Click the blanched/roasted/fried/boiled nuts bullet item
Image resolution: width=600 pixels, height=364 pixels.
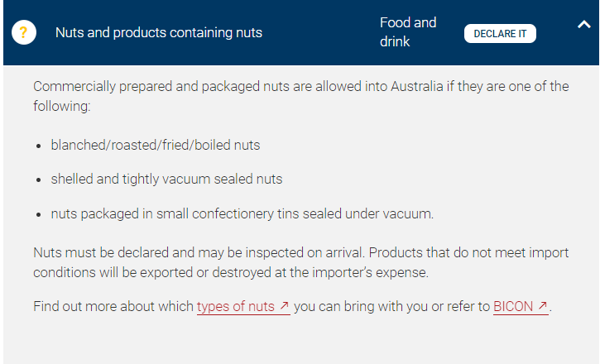[156, 146]
